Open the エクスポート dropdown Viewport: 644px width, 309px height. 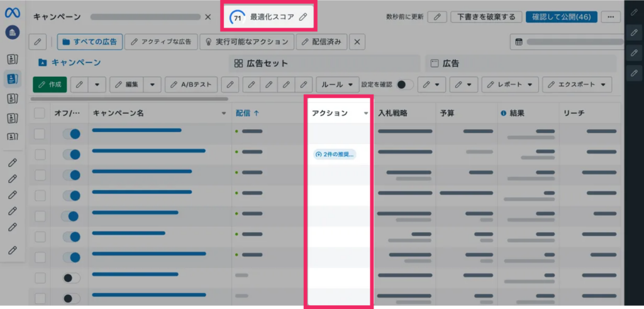click(577, 84)
